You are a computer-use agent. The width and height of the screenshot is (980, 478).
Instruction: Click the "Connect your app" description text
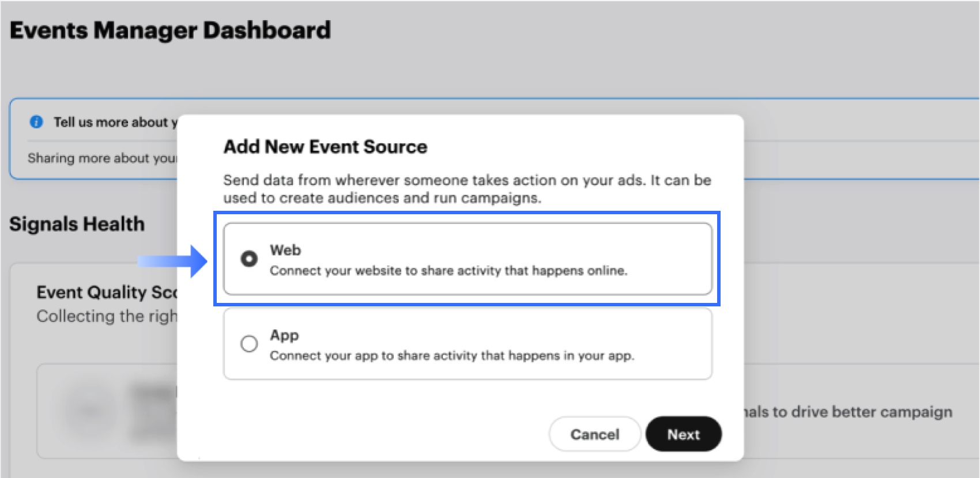point(451,356)
